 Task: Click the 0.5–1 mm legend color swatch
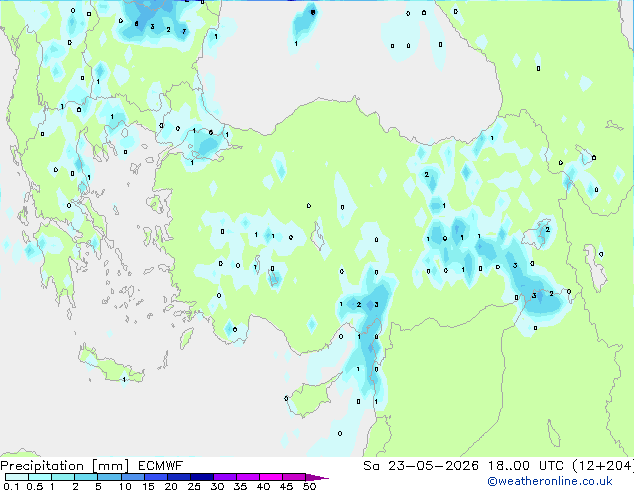click(x=40, y=477)
